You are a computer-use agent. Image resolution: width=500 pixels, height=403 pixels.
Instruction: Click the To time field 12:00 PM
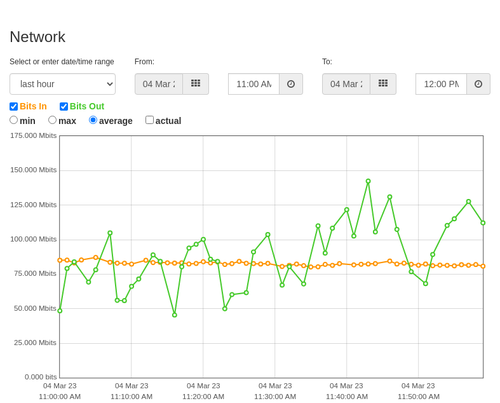tap(441, 84)
